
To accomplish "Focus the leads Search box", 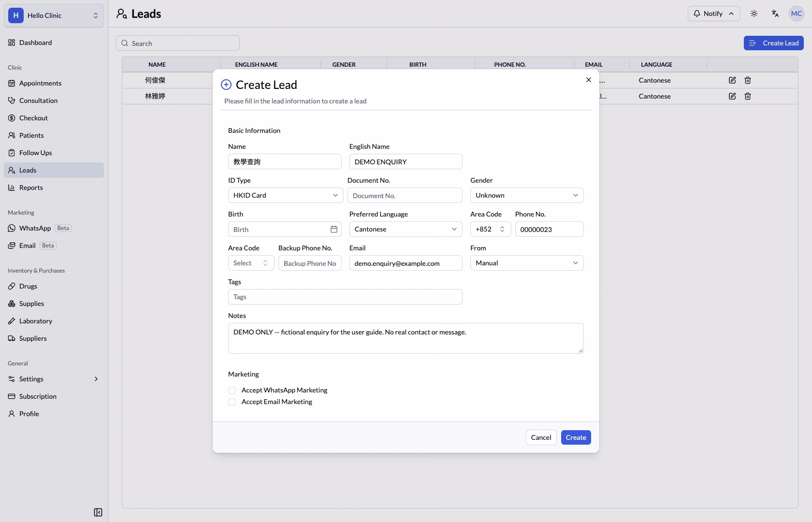I will (x=178, y=43).
